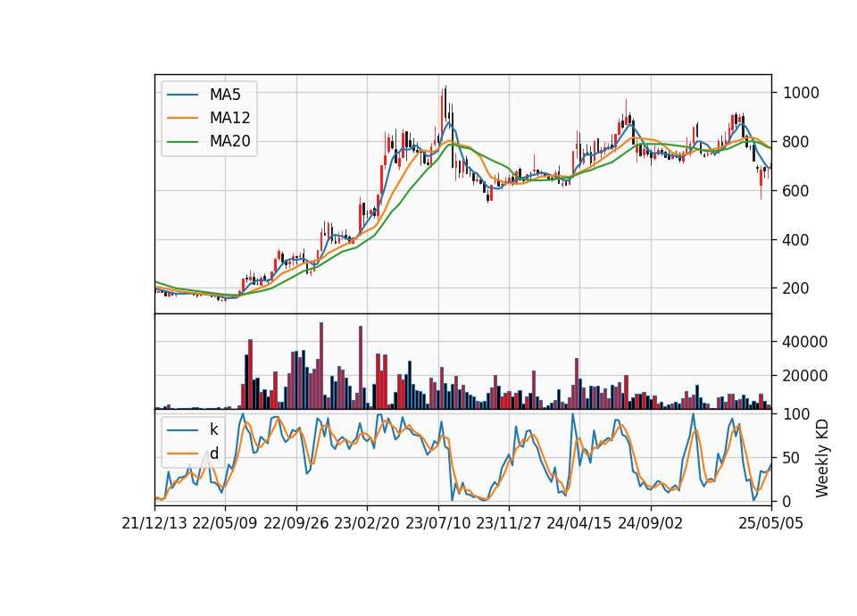Screen dimensions: 857x616
Task: Click the 800 price axis tick label
Action: click(795, 142)
